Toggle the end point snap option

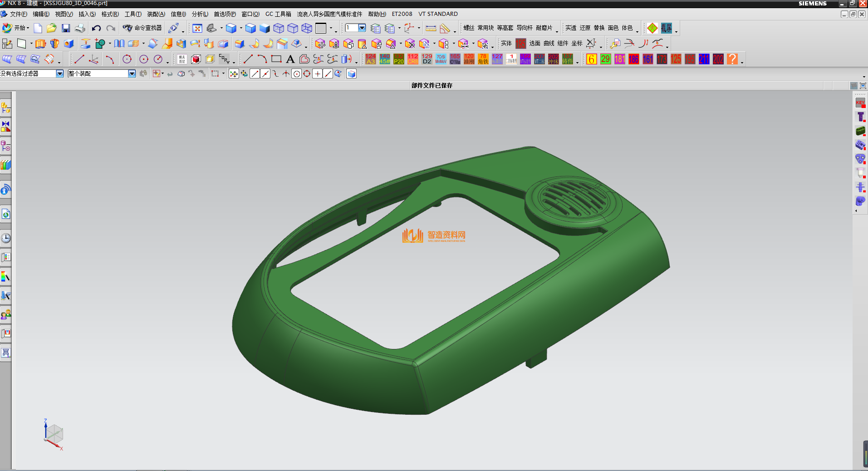pos(255,74)
